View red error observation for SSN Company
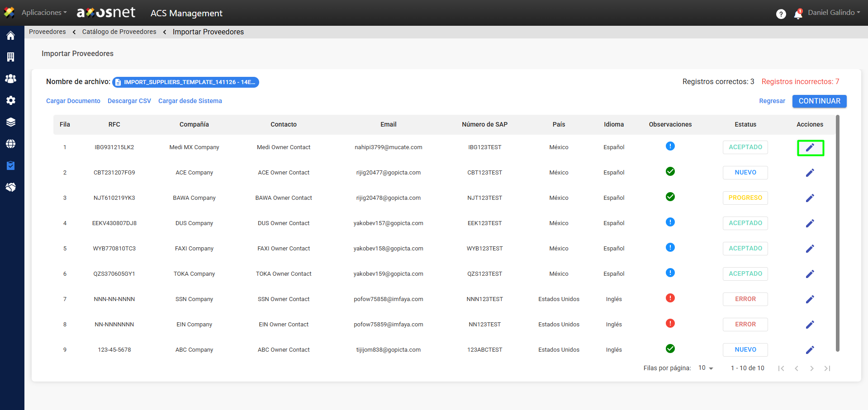This screenshot has height=410, width=868. tap(670, 298)
